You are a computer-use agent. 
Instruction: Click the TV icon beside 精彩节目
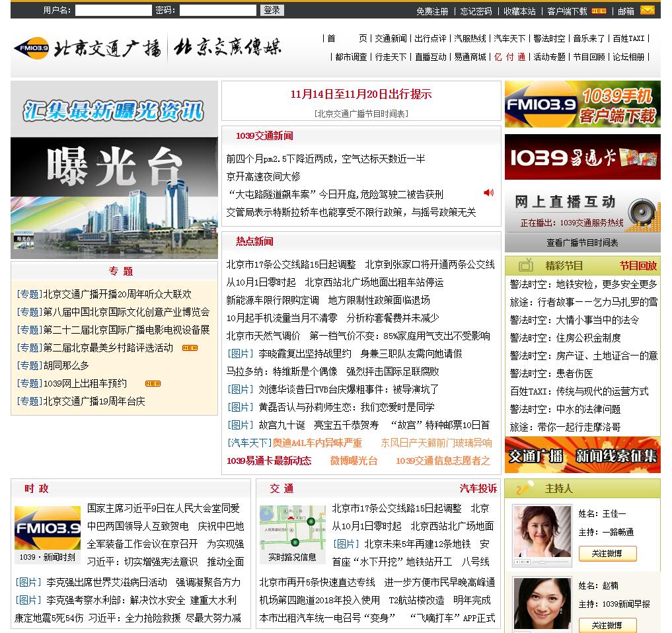[x=526, y=265]
